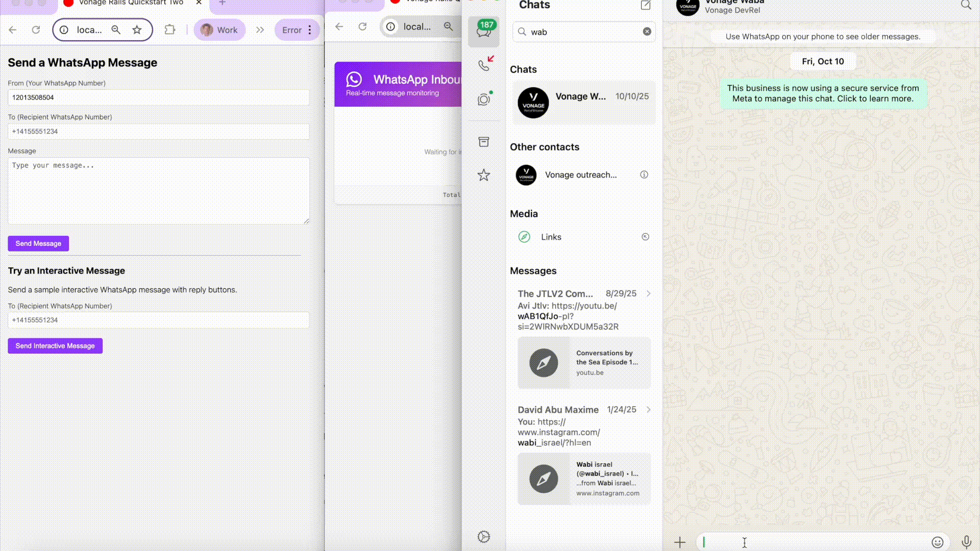View Starred messages
980x551 pixels.
click(483, 175)
